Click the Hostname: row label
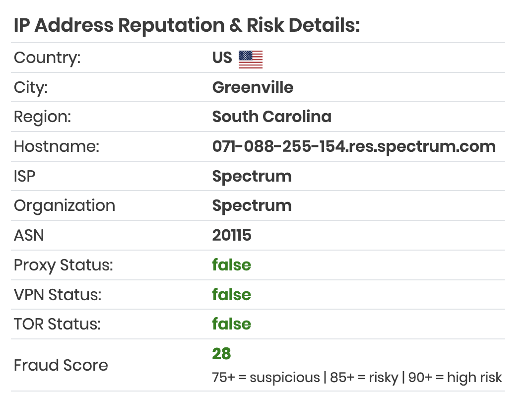The width and height of the screenshot is (532, 394). (57, 146)
